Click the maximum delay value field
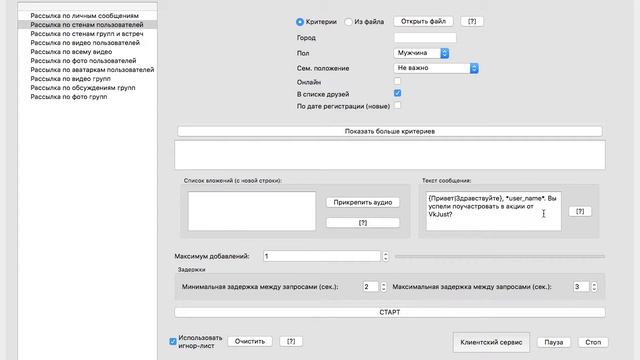Viewport: 640px width, 360px height. pos(581,287)
